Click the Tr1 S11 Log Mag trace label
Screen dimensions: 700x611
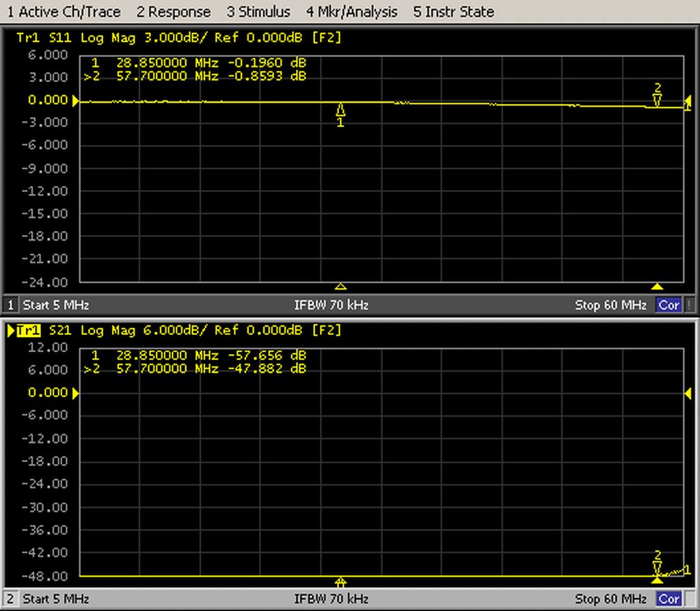tap(82, 38)
